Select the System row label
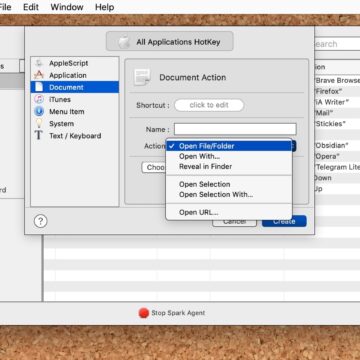The image size is (360, 360). (61, 124)
